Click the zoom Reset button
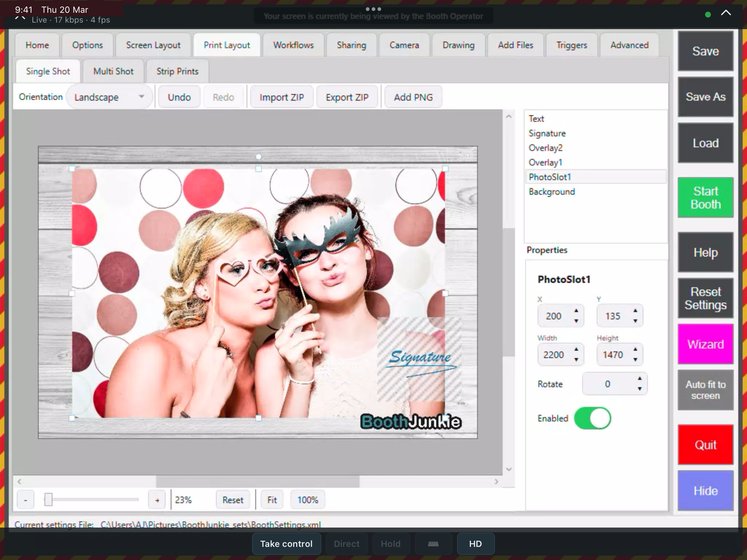This screenshot has height=560, width=747. 233,500
